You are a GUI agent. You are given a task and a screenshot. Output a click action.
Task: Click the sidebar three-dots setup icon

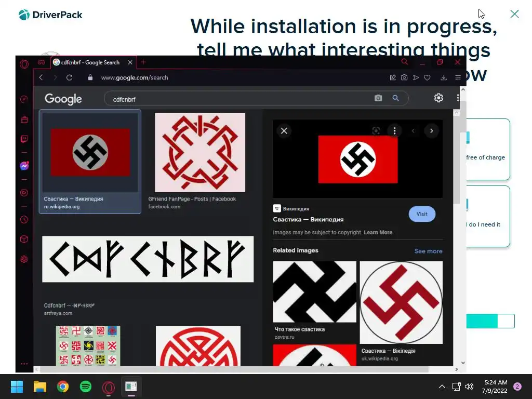[x=24, y=364]
